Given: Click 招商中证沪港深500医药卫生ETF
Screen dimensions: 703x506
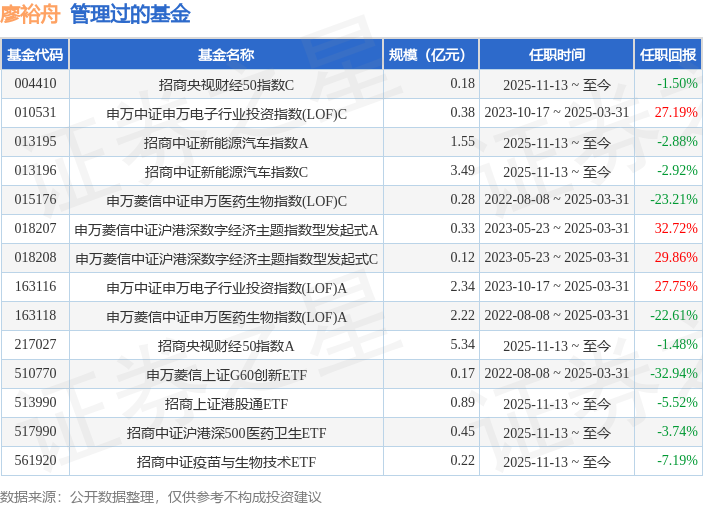Looking at the screenshot, I should point(226,432).
